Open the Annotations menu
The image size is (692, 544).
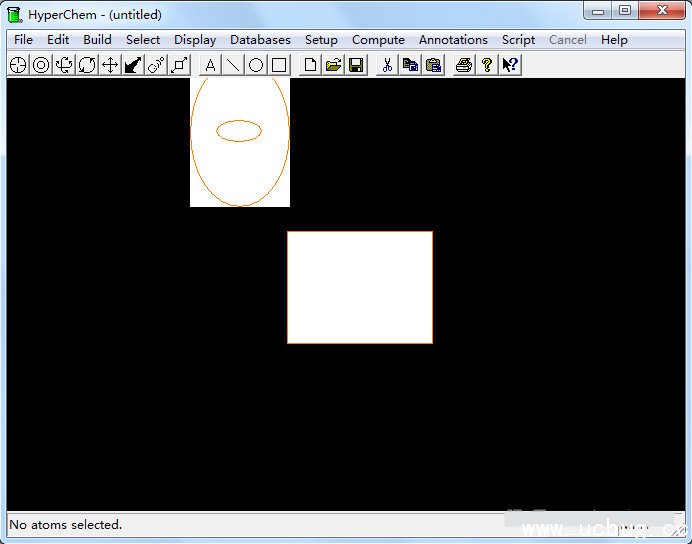453,40
